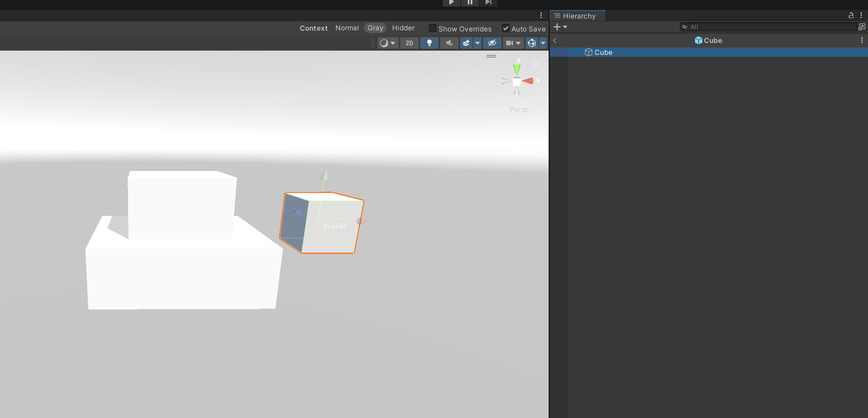Screen dimensions: 868x418
Task: Toggle scene effects (skybox/fog) icon
Action: pos(466,43)
